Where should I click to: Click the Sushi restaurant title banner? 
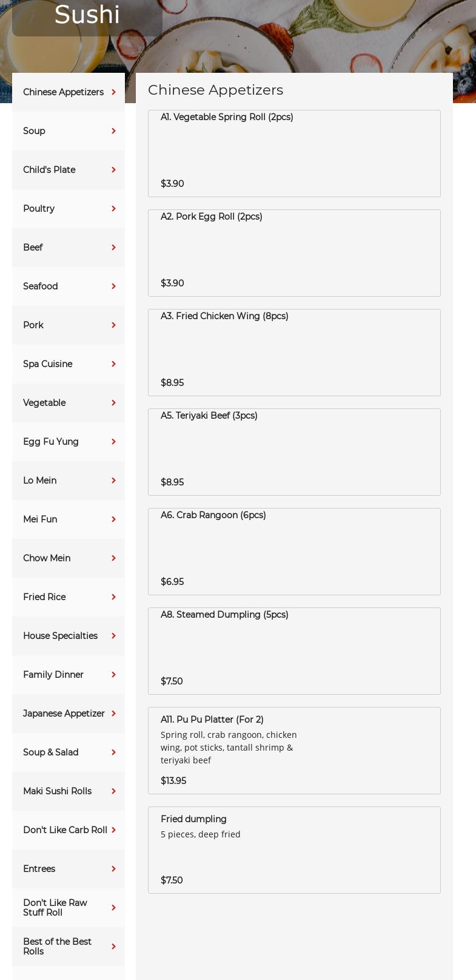coord(87,15)
